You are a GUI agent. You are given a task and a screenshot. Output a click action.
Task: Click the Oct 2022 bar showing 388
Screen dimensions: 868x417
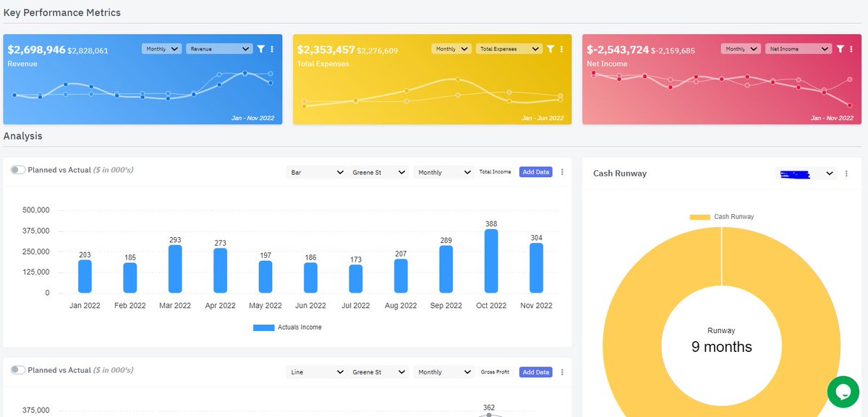click(491, 261)
